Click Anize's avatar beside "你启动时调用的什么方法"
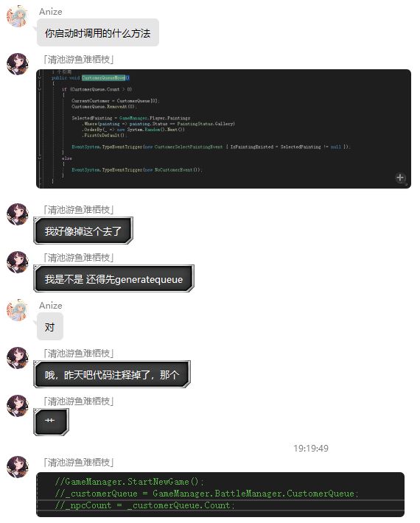 click(x=18, y=16)
